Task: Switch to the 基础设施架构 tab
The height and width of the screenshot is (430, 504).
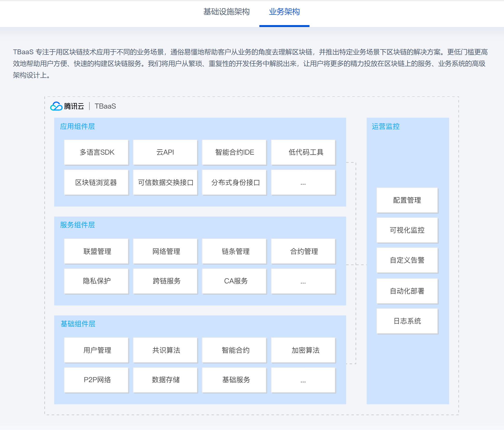Action: pyautogui.click(x=226, y=12)
